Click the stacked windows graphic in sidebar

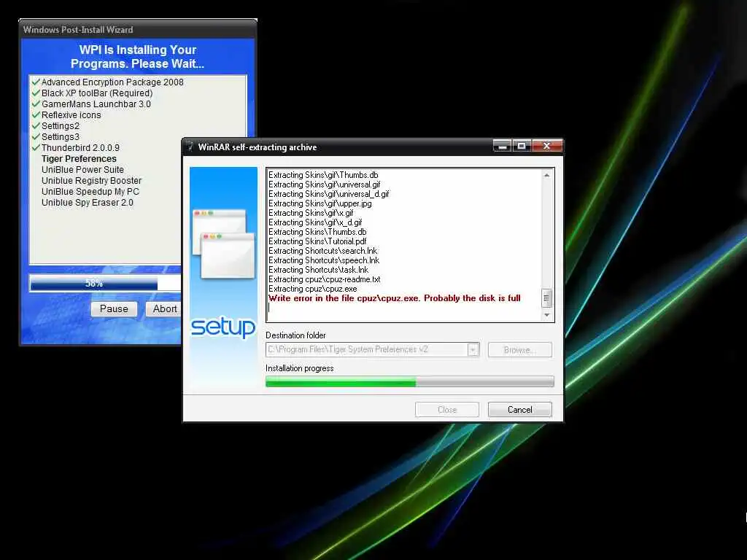(x=223, y=244)
